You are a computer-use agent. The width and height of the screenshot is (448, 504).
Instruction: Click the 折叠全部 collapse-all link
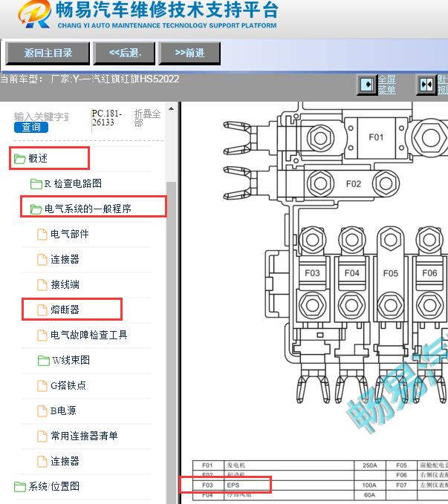[x=147, y=118]
